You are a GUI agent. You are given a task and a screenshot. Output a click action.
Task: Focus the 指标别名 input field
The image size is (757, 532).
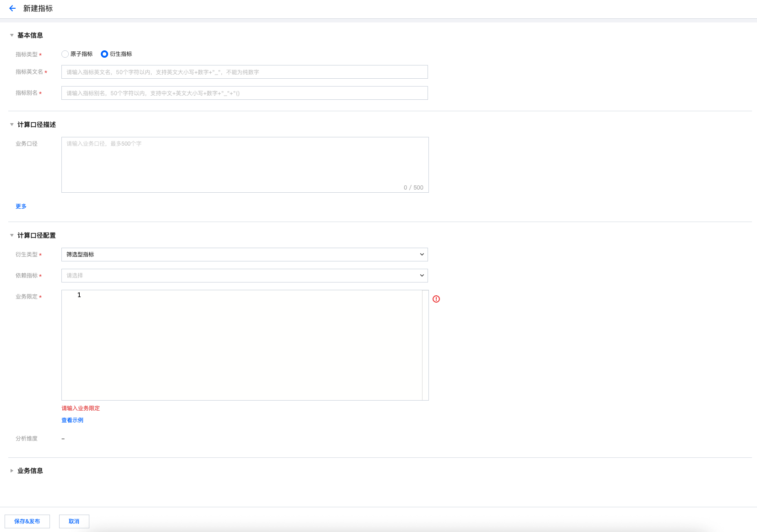245,93
